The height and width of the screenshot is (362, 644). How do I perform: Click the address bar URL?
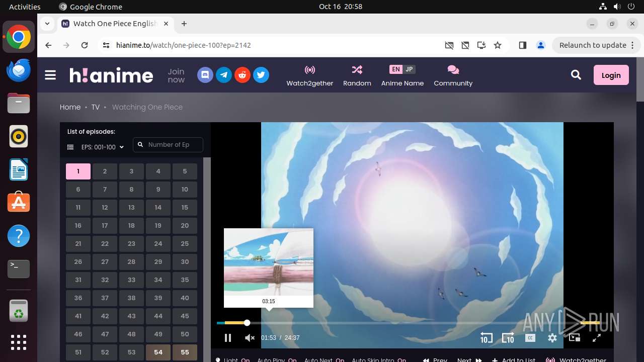(x=184, y=45)
